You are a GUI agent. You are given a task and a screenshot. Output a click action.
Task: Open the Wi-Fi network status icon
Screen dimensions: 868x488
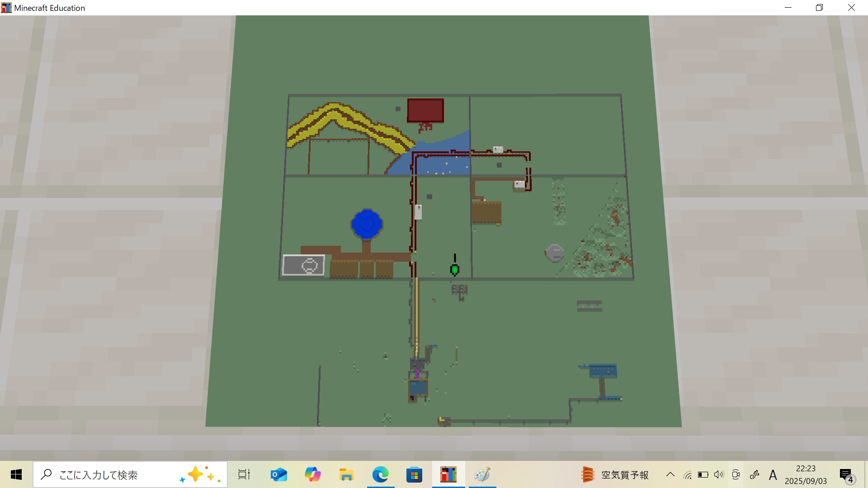click(688, 475)
